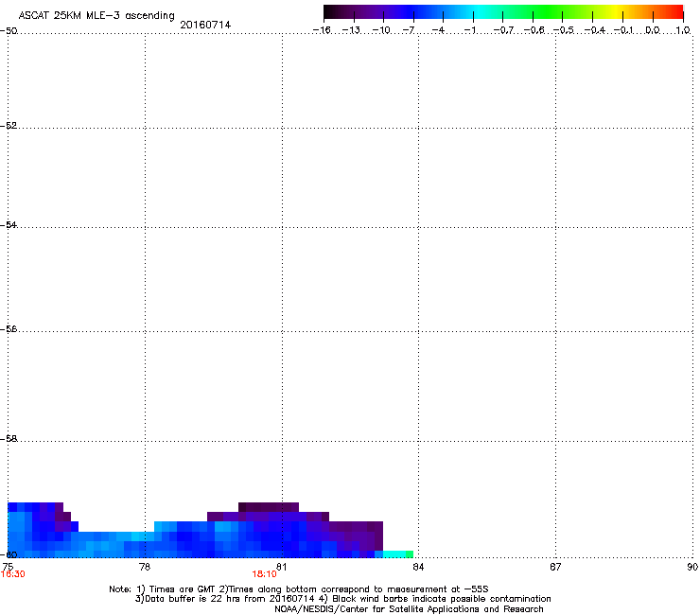
Task: Click the 'ASCAT 25KM MLE-3 ascending' title
Action: [96, 16]
